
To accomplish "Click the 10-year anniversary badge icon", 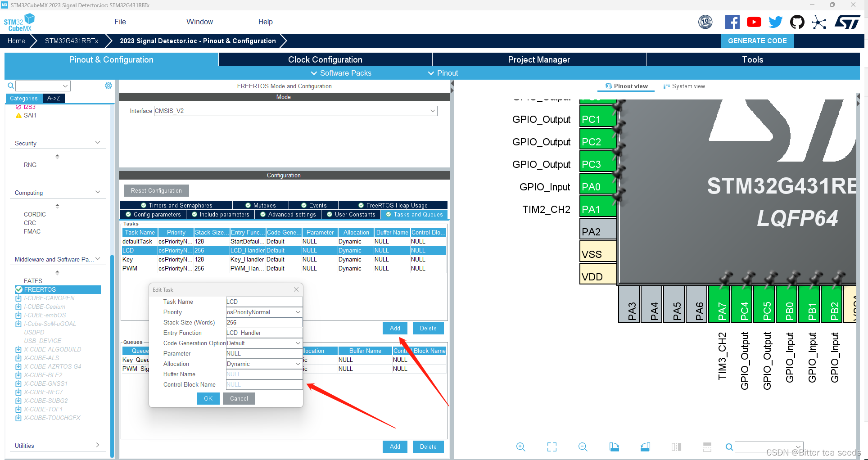I will 705,22.
